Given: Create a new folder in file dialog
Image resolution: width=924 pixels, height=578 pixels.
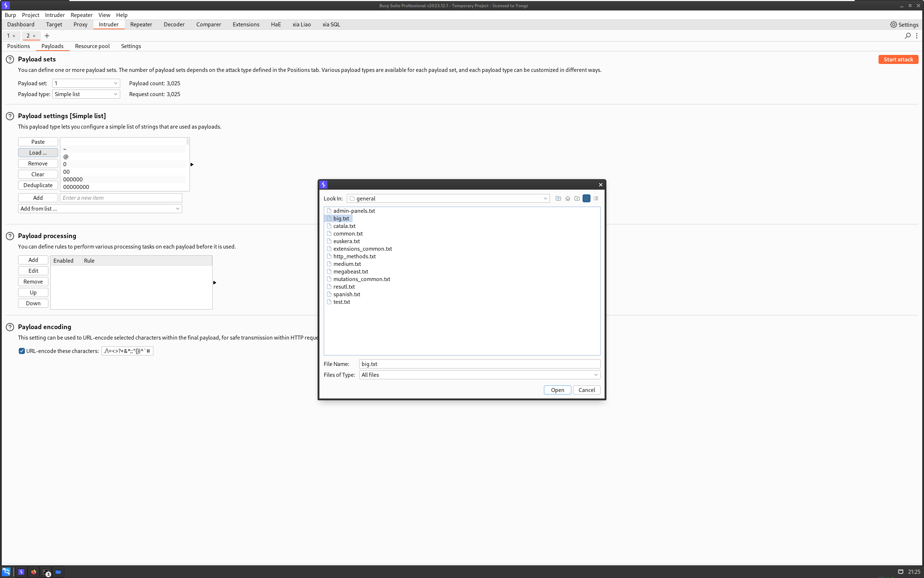Looking at the screenshot, I should 577,198.
